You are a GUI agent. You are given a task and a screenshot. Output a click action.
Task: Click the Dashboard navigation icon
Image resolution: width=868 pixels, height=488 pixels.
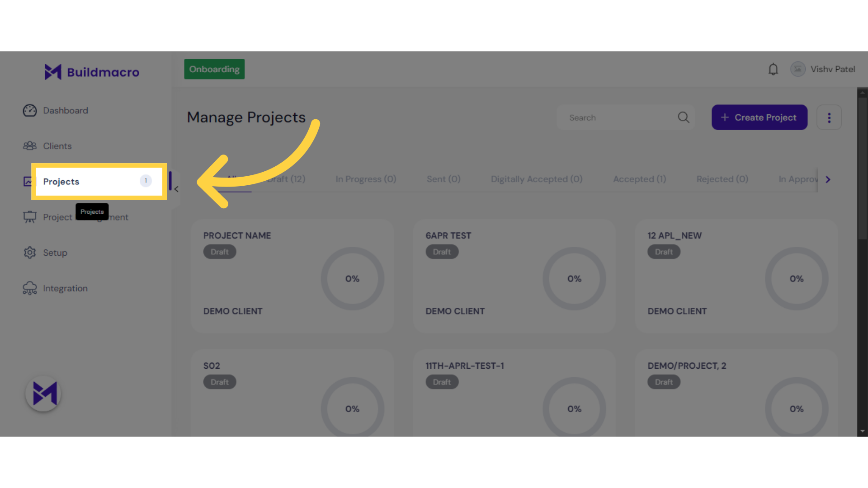[30, 110]
